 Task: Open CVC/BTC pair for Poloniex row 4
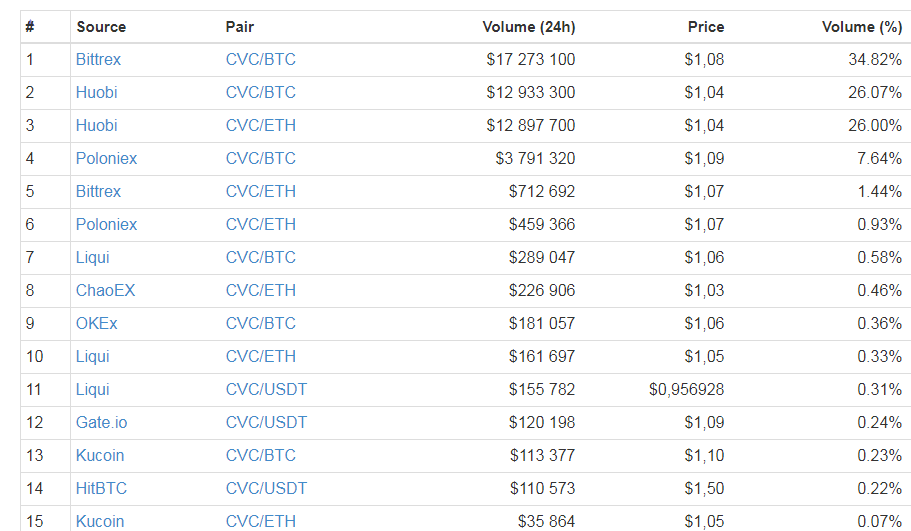click(x=261, y=159)
